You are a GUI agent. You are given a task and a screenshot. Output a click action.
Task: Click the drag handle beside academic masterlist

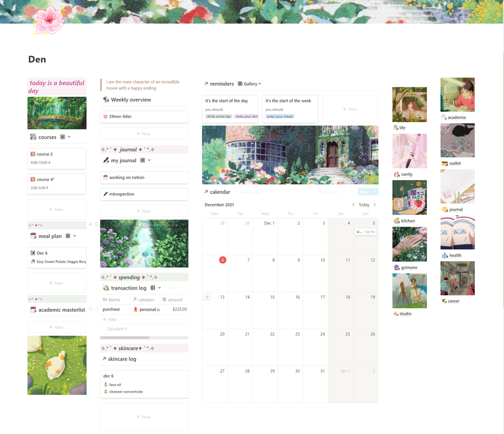click(97, 309)
